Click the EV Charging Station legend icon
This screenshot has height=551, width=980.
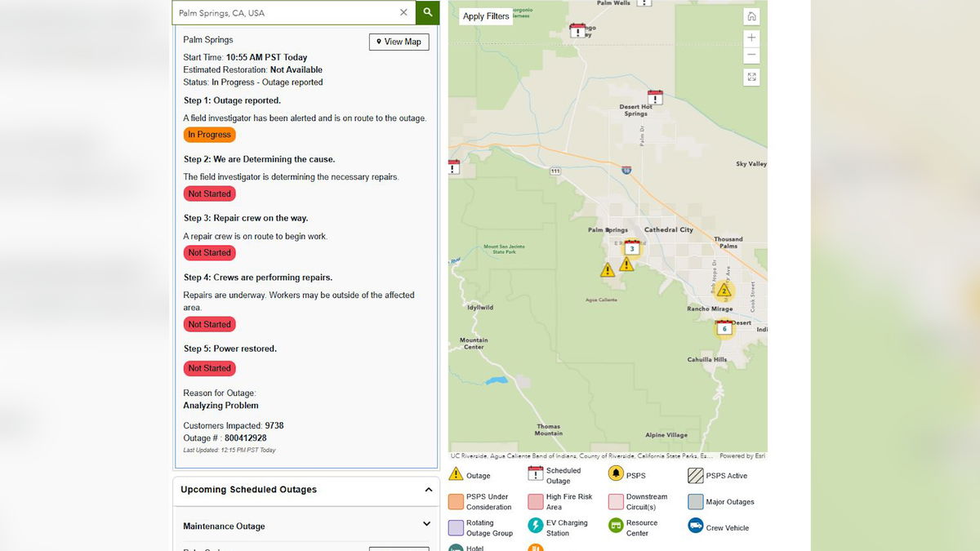tap(536, 526)
